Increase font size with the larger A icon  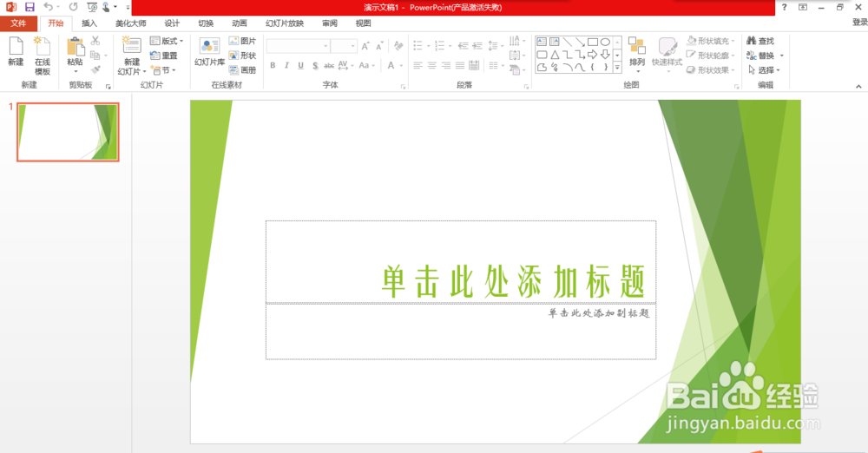pyautogui.click(x=365, y=46)
